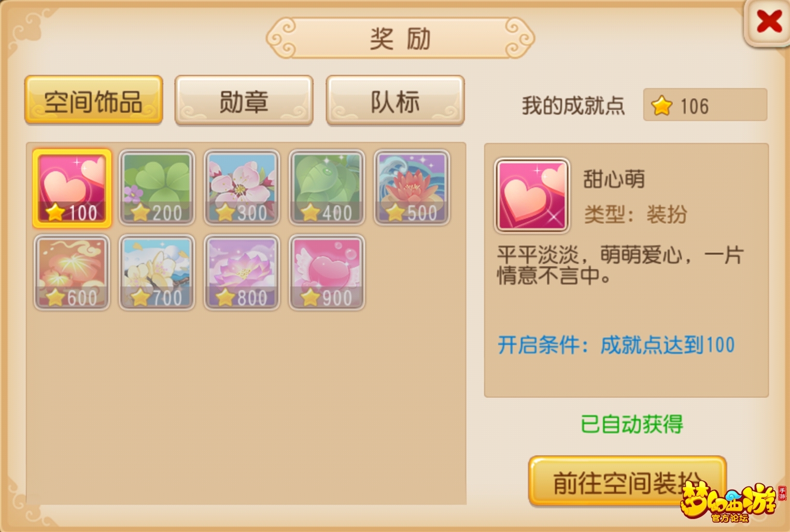
Task: Click the 前往空间装扮 button
Action: (x=627, y=482)
